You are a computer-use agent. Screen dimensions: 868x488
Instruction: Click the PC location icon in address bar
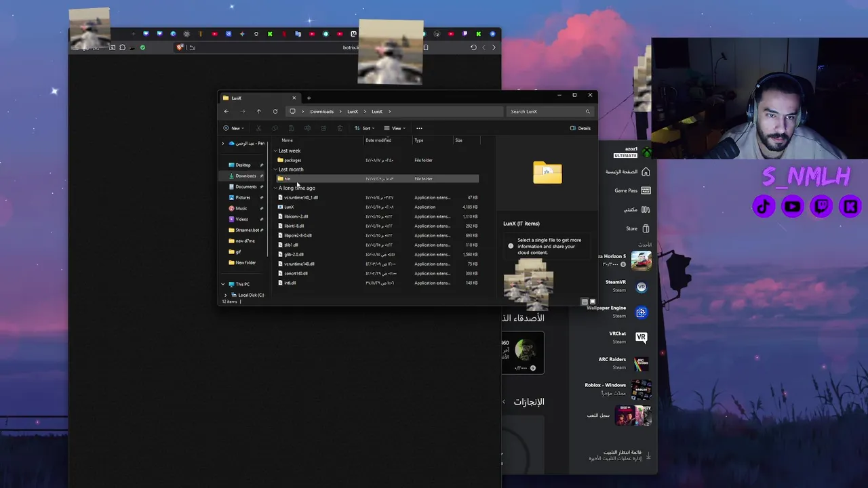click(x=292, y=112)
